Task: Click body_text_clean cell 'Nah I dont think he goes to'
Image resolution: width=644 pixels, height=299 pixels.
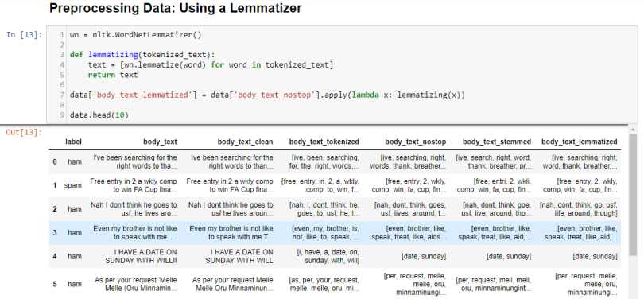Action: point(231,209)
